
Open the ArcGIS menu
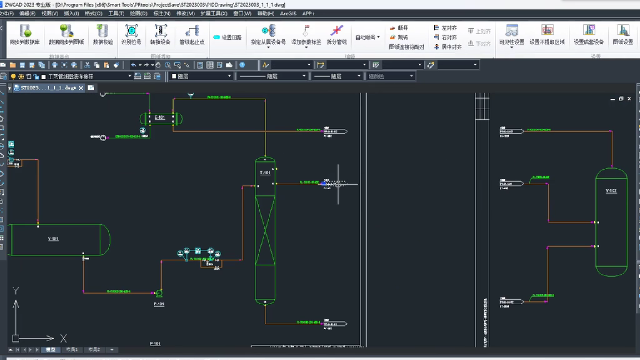pyautogui.click(x=288, y=13)
